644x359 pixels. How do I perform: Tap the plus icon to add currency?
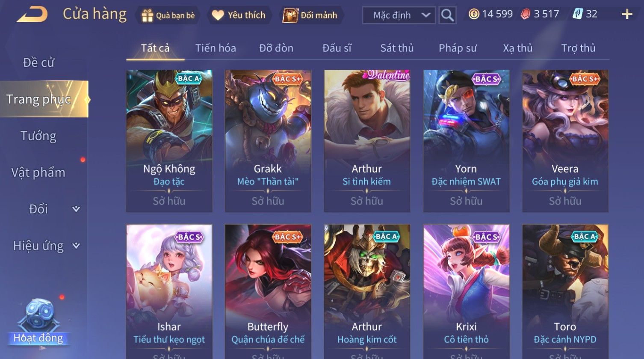click(627, 15)
